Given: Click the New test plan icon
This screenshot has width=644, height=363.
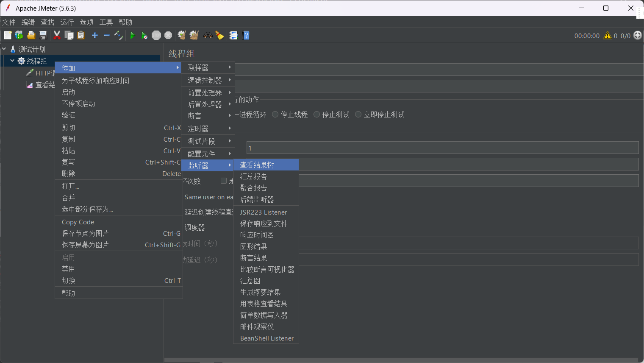Looking at the screenshot, I should pyautogui.click(x=8, y=35).
